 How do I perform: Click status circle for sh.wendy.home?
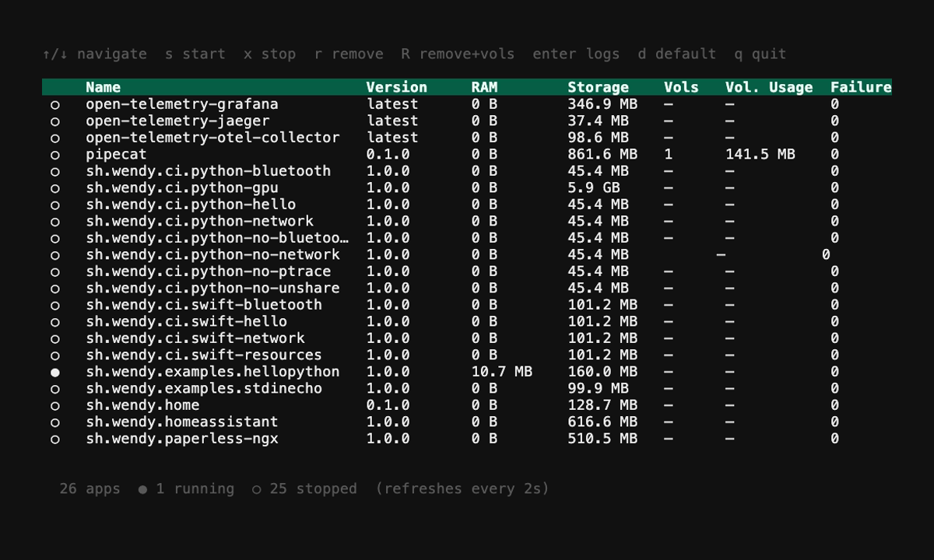coord(55,406)
